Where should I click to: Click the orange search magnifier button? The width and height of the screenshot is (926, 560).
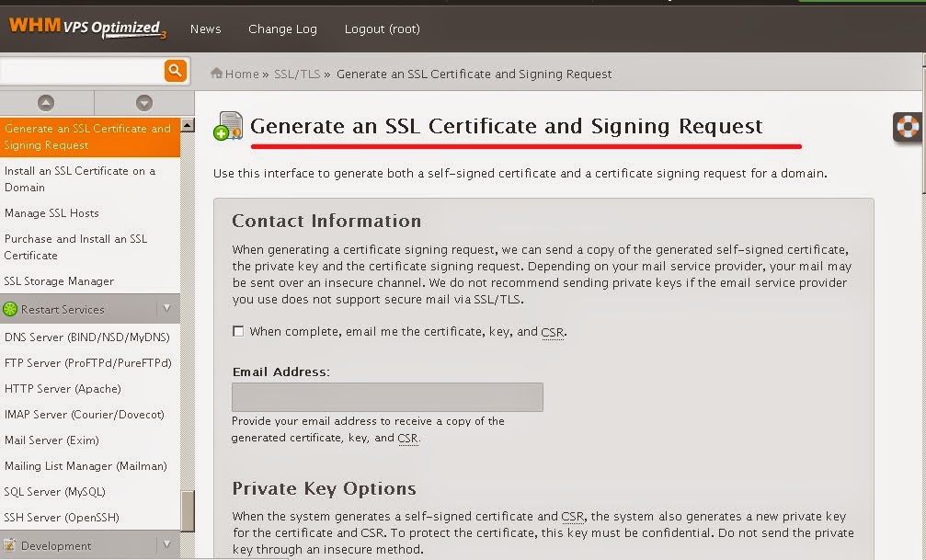pos(175,71)
